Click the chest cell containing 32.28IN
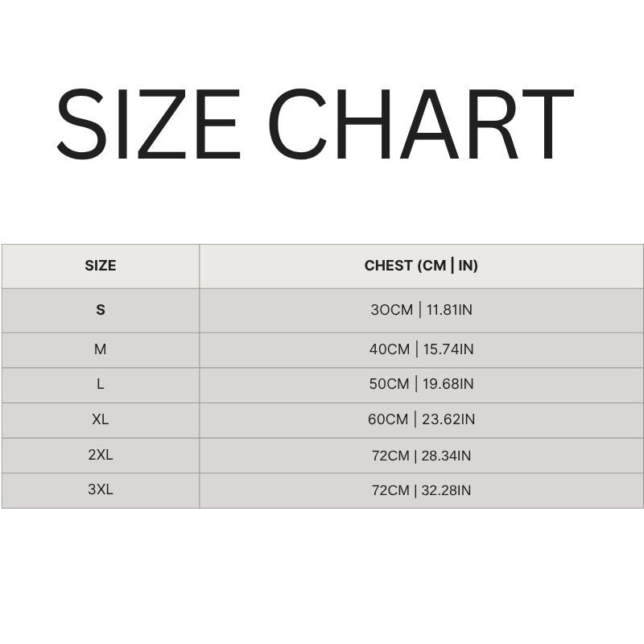The height and width of the screenshot is (644, 644). (x=421, y=490)
